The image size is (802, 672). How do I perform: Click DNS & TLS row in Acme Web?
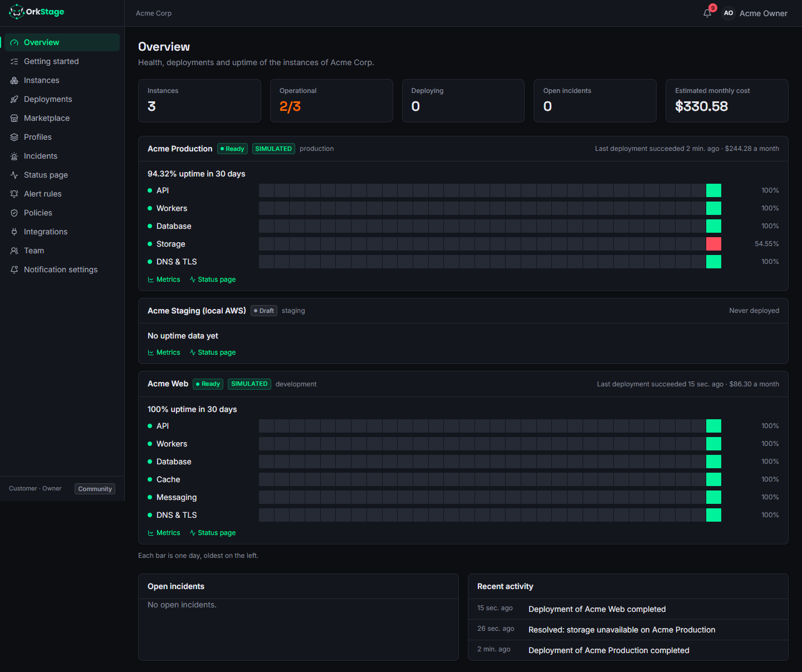click(x=463, y=515)
